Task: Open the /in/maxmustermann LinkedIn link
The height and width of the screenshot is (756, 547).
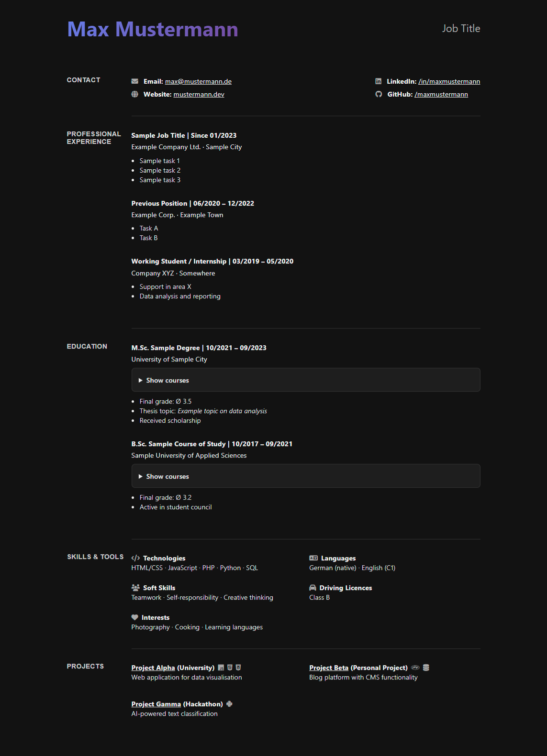Action: (449, 81)
